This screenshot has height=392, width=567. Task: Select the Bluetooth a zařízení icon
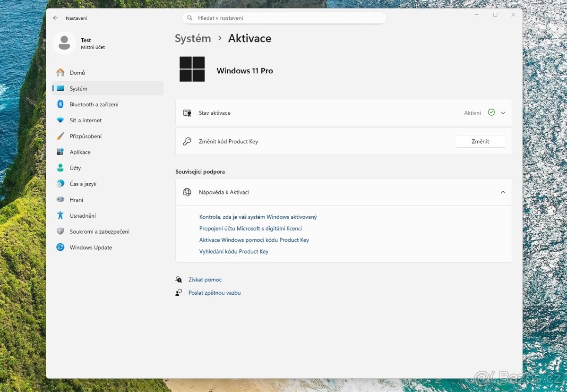coord(60,104)
